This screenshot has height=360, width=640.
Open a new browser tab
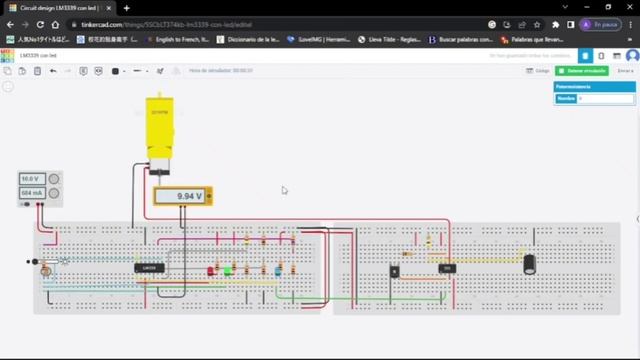(x=127, y=8)
